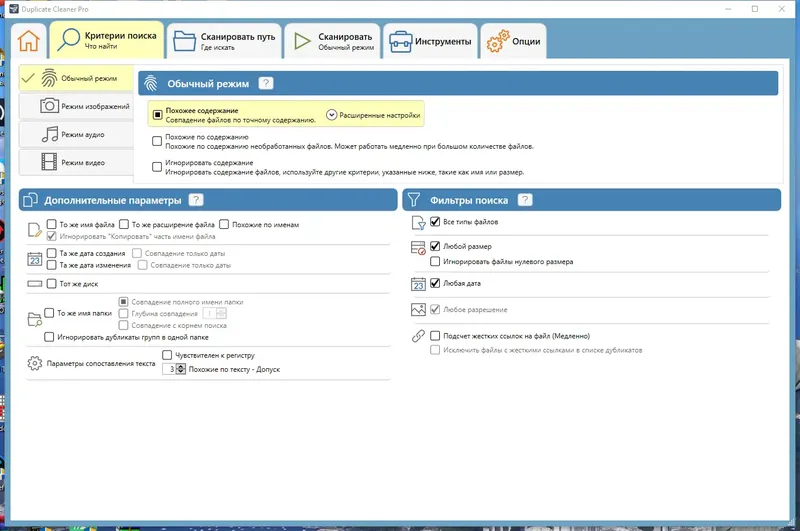Click the gears icon in Опции tab
Screen dimensions: 800x531
tap(497, 41)
